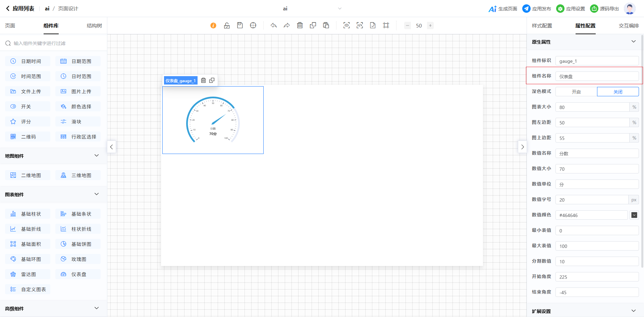
Task: Click the orange info icon
Action: click(213, 25)
